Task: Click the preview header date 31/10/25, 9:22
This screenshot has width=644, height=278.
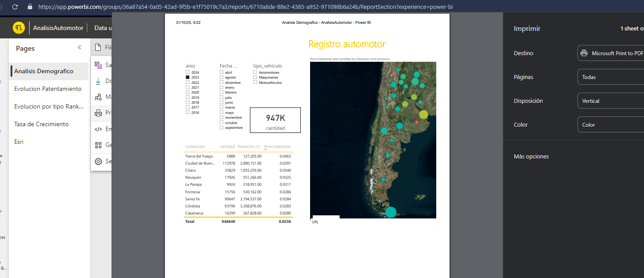Action: pyautogui.click(x=188, y=23)
